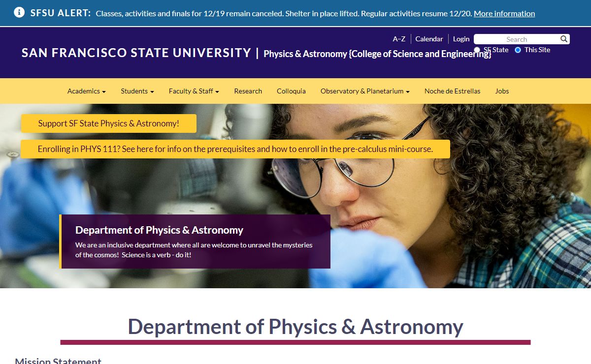Click the Mission Statement heading
591x364 pixels.
tap(58, 361)
